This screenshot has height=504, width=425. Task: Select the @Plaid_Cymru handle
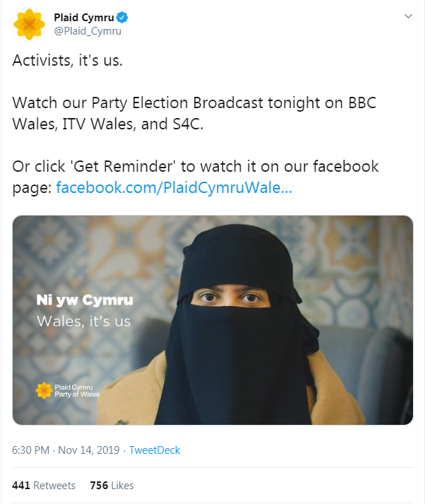[88, 31]
